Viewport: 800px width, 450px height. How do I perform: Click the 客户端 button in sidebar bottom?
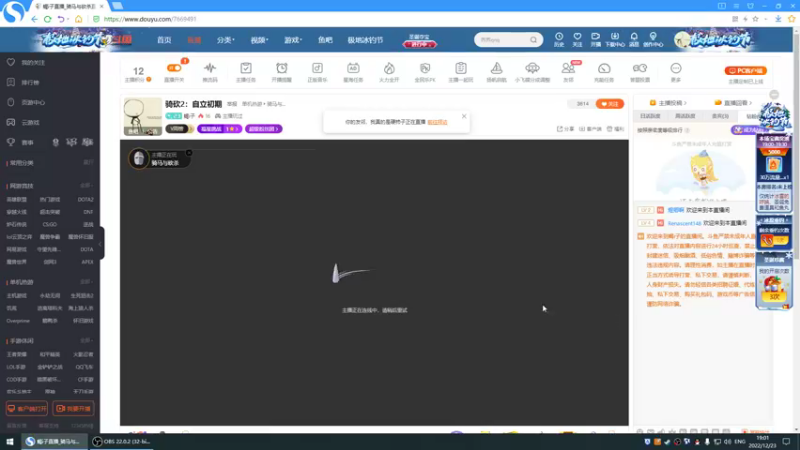[27, 409]
